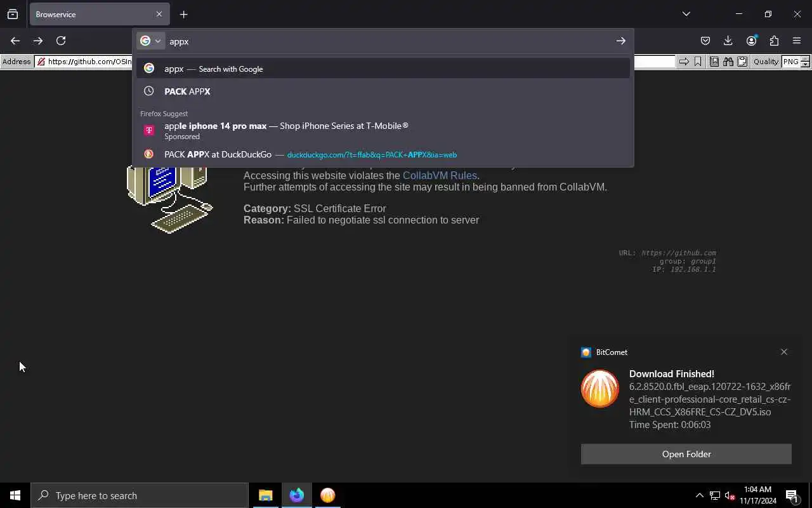This screenshot has height=508, width=812.
Task: Decrease Browservice quality with down stepper
Action: click(806, 65)
